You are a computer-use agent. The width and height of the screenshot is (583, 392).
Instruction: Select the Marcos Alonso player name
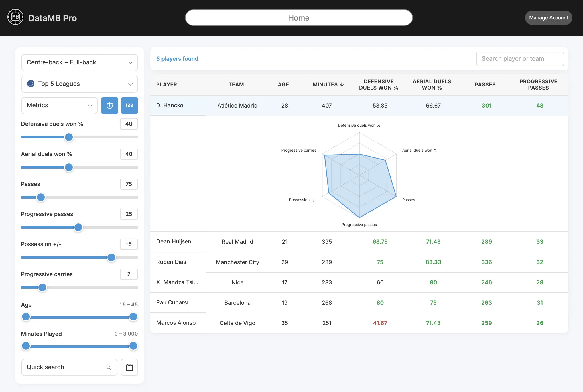pos(176,323)
